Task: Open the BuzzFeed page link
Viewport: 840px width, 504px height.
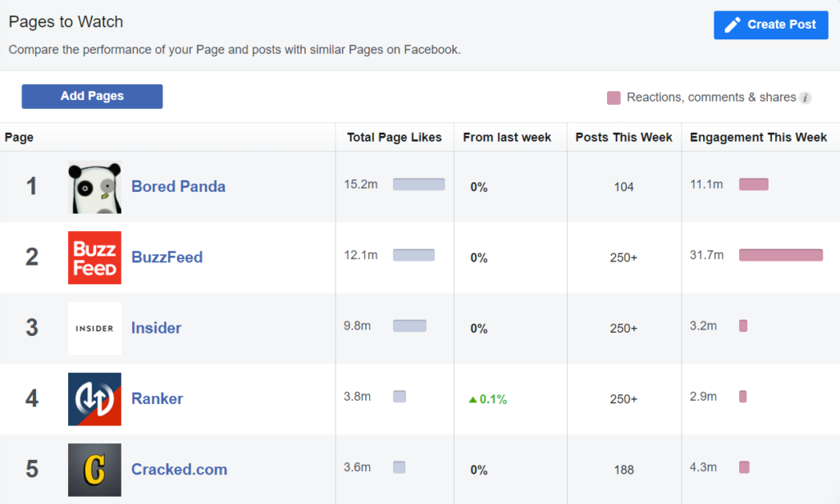Action: (167, 257)
